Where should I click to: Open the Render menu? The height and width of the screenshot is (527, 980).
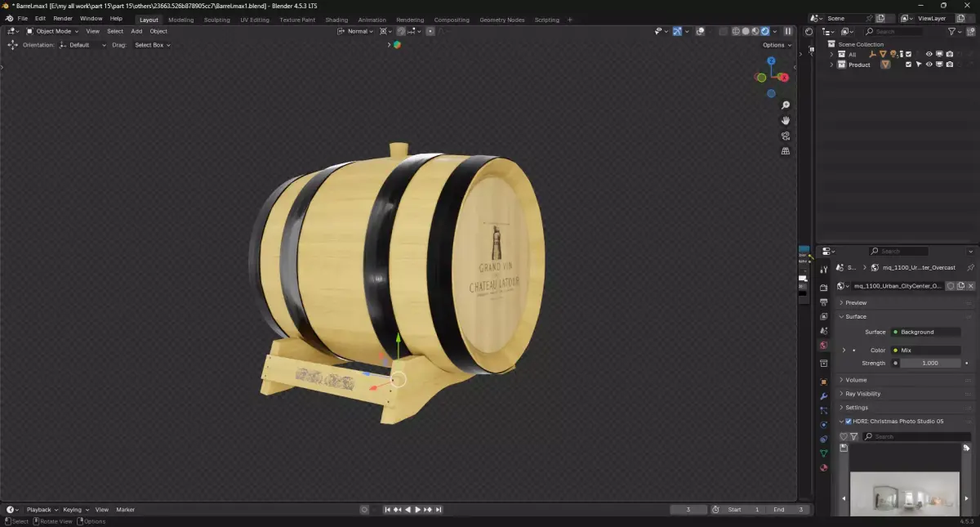point(63,18)
